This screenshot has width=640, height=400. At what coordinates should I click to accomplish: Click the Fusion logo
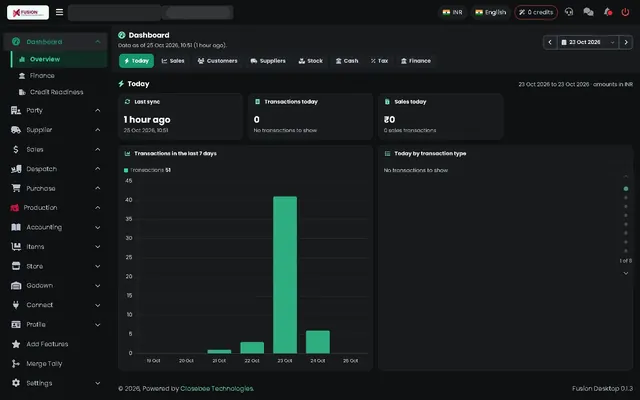pos(28,12)
